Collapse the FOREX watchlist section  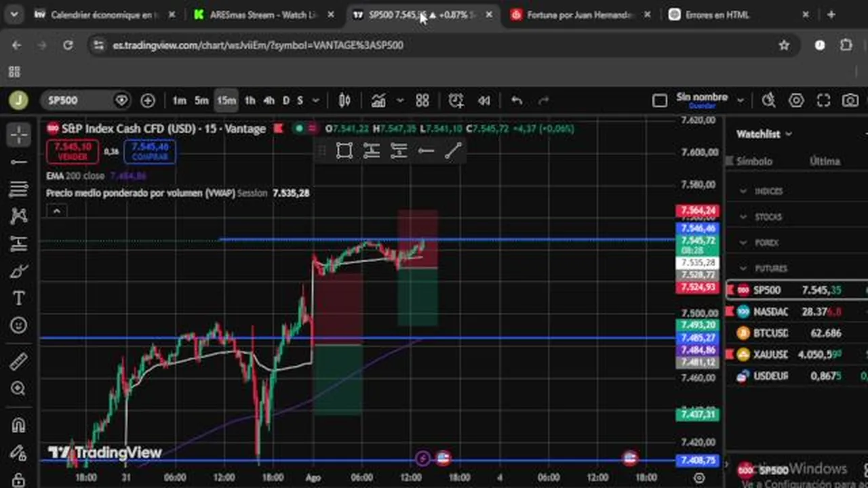[743, 243]
